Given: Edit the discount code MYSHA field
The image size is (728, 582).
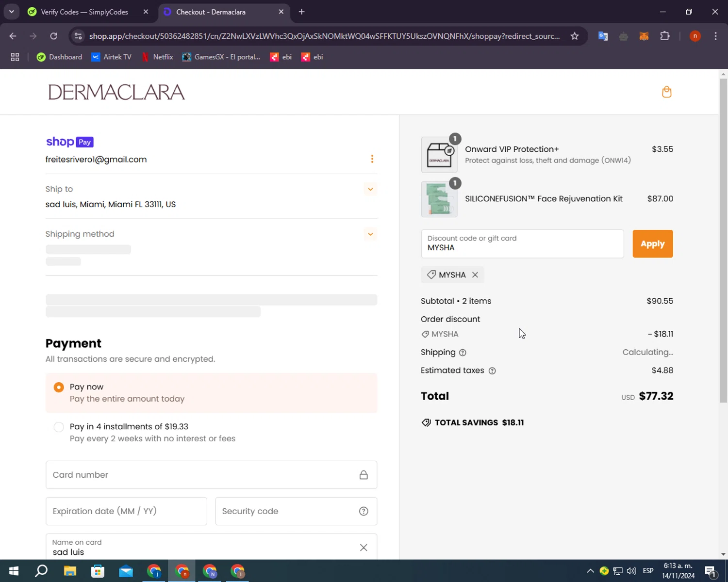Looking at the screenshot, I should (522, 243).
